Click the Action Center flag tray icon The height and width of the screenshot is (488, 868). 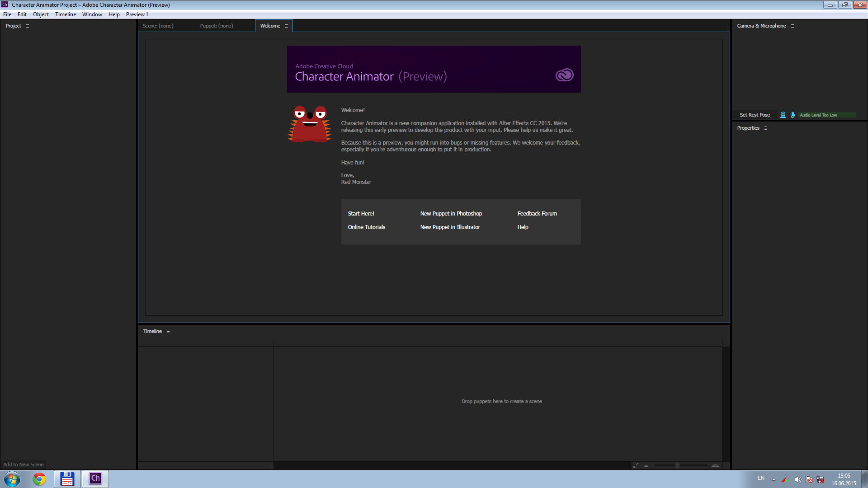pyautogui.click(x=809, y=479)
